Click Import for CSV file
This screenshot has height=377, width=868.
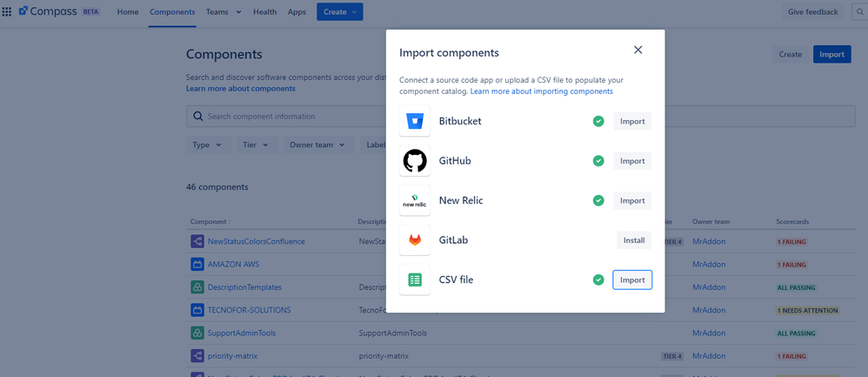(632, 280)
